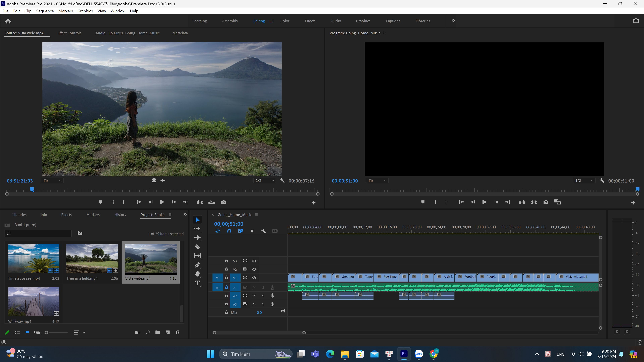Click Insert in the Source monitor
Image resolution: width=644 pixels, height=362 pixels.
point(200,202)
